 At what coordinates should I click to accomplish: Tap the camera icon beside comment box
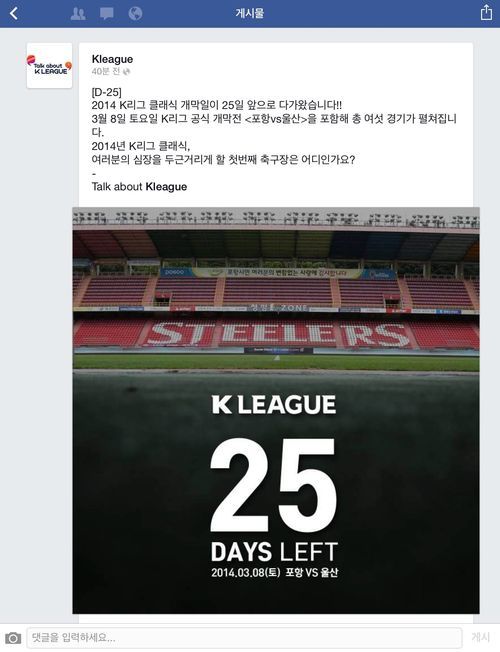[13, 637]
